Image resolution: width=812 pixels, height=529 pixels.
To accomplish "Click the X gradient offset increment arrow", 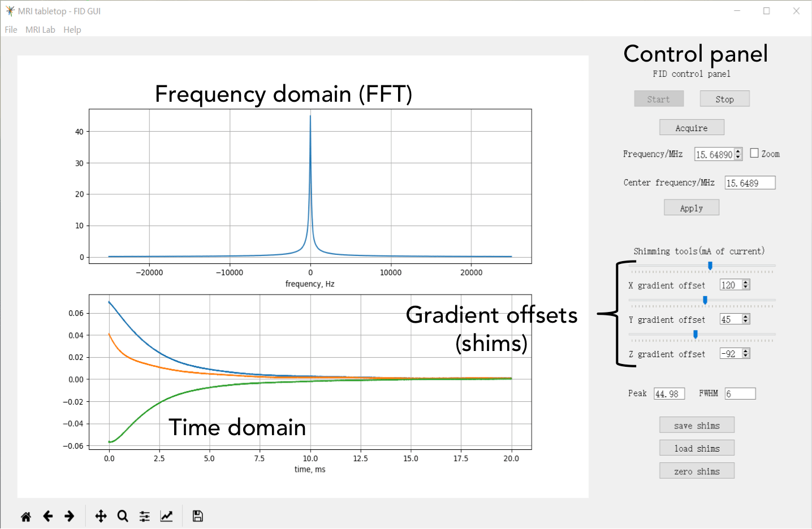I will 745,282.
